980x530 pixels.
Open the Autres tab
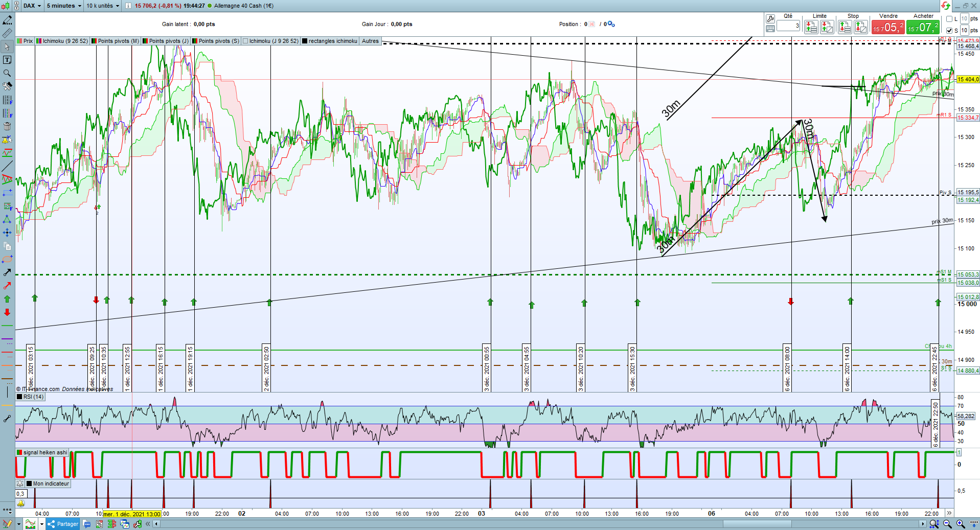[370, 41]
